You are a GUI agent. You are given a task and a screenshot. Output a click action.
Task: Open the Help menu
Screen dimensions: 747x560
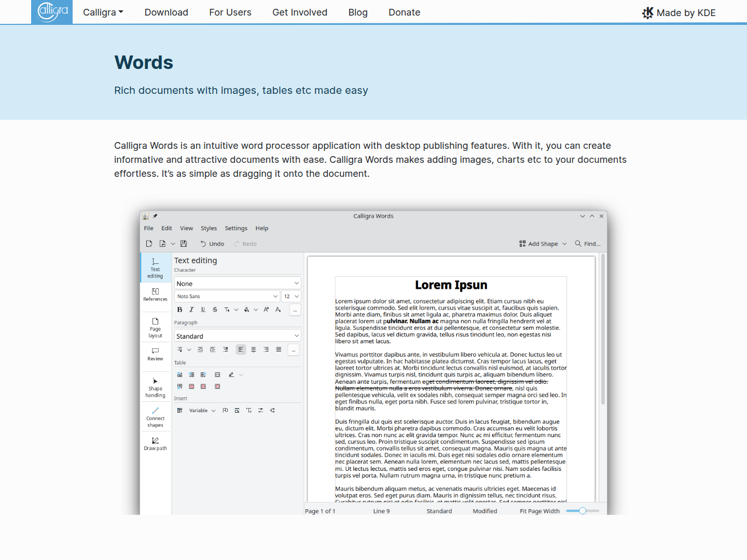pos(262,228)
